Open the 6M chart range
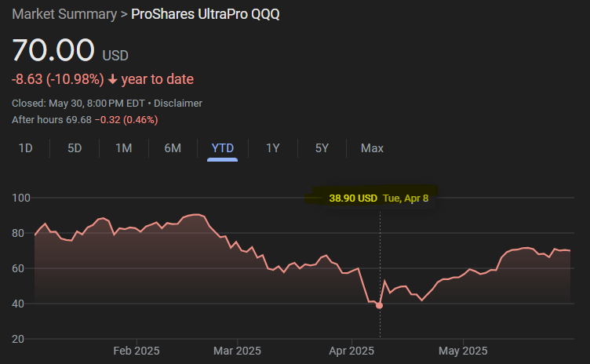Screen dimensions: 590x364 [x=173, y=148]
